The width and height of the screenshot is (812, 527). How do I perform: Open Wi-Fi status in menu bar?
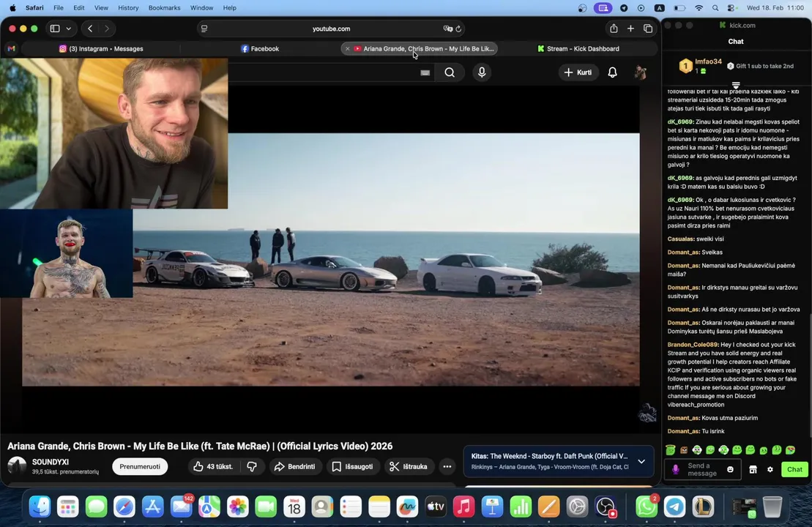pyautogui.click(x=699, y=8)
